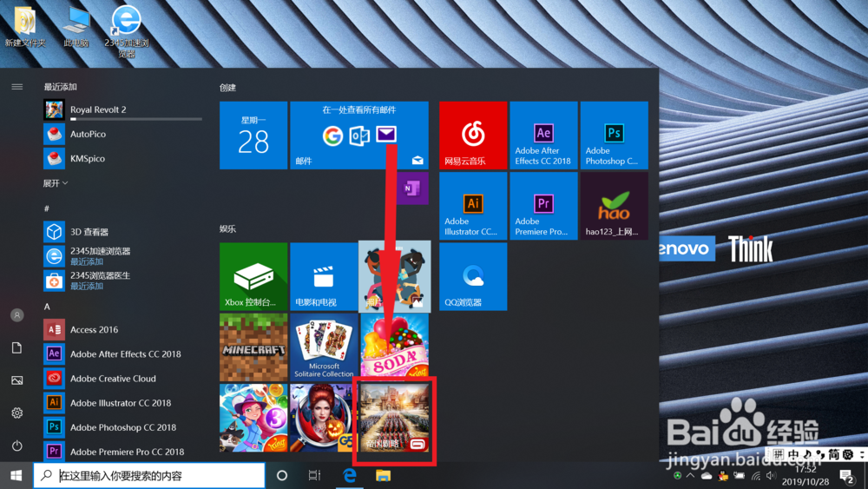The width and height of the screenshot is (868, 489).
Task: Launch AutoPico from recently added
Action: (123, 134)
